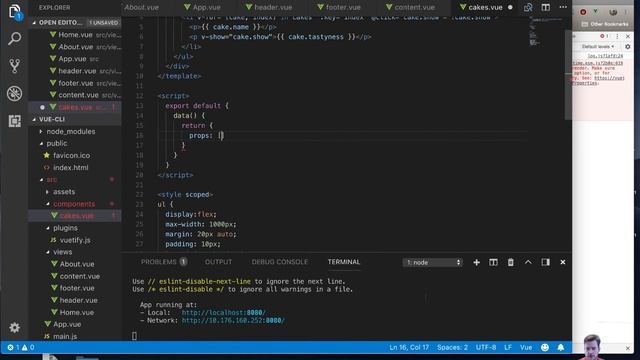Maximize the panel with up chevron
The height and width of the screenshot is (360, 640).
click(528, 262)
